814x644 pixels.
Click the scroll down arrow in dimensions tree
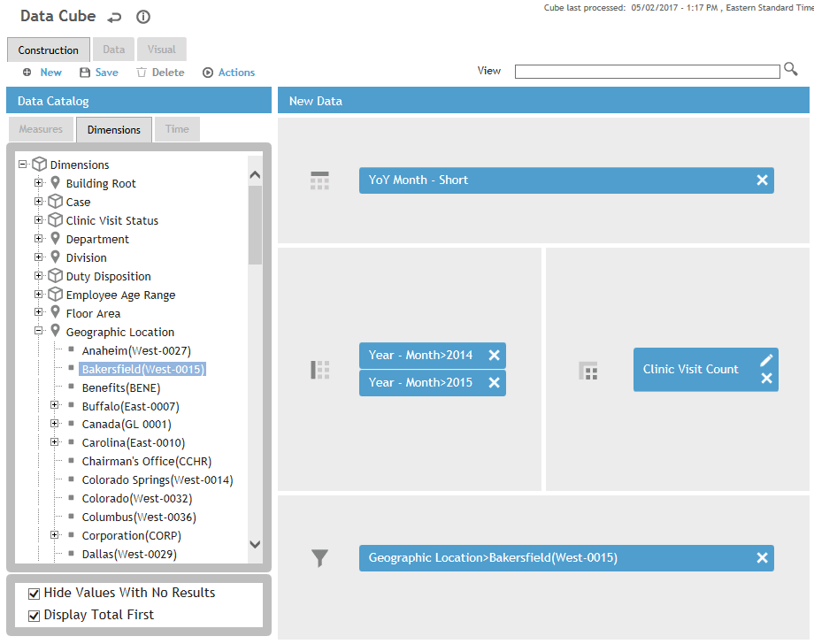255,544
